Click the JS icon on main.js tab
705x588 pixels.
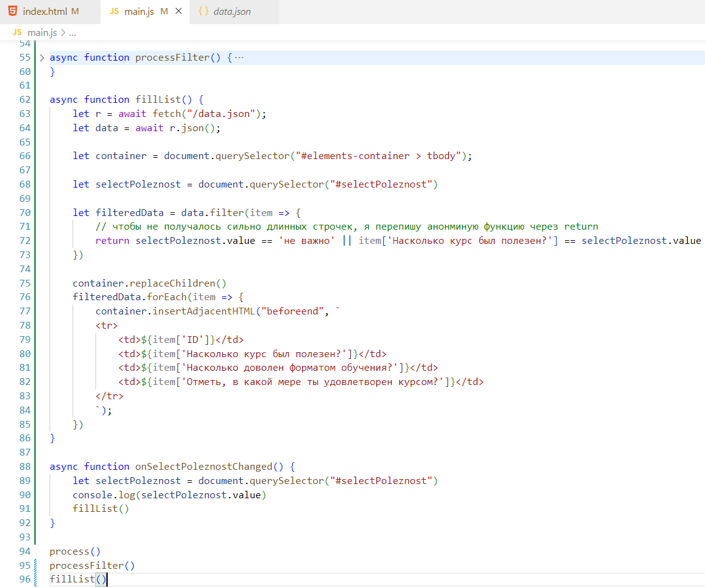[x=114, y=12]
